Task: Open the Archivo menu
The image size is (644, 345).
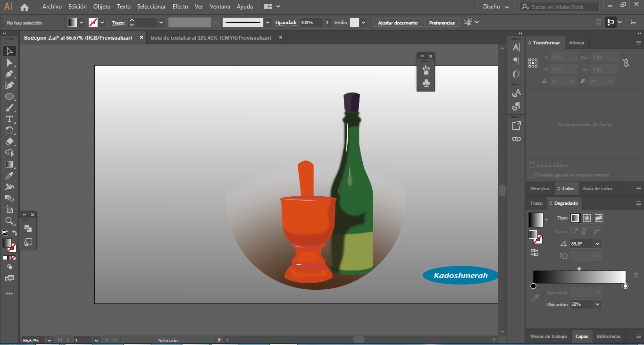Action: point(52,7)
